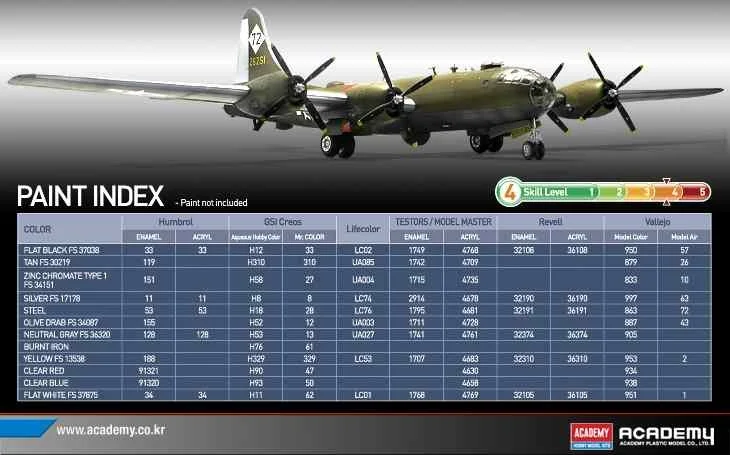The height and width of the screenshot is (455, 730).
Task: Click the Vallejo column header
Action: click(x=658, y=221)
